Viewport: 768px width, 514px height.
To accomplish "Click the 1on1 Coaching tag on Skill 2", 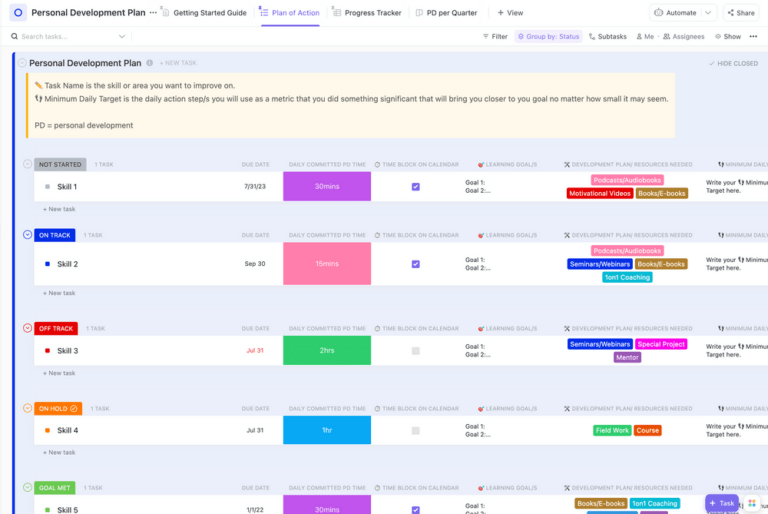I will (x=627, y=277).
